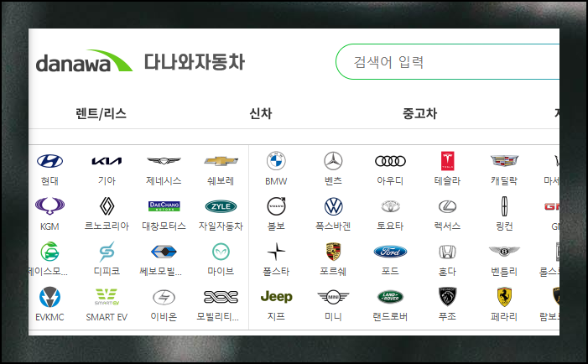This screenshot has width=588, height=364.
Task: Select the MINI (미니) winged logo
Action: click(x=333, y=297)
